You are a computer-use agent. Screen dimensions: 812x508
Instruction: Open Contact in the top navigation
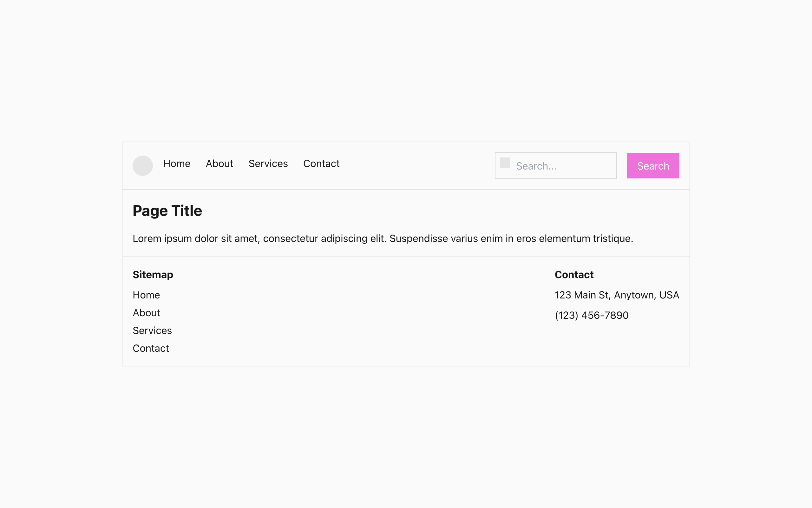point(321,164)
